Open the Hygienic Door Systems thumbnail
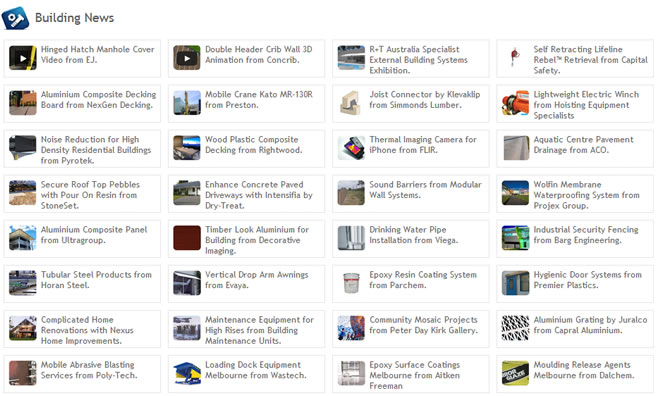656x396 pixels. (x=515, y=283)
